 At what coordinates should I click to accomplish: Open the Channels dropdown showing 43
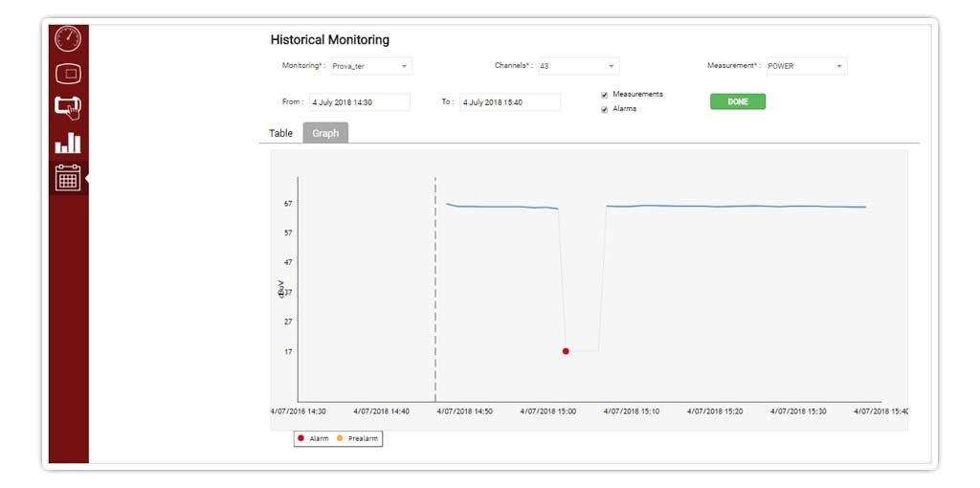click(578, 66)
